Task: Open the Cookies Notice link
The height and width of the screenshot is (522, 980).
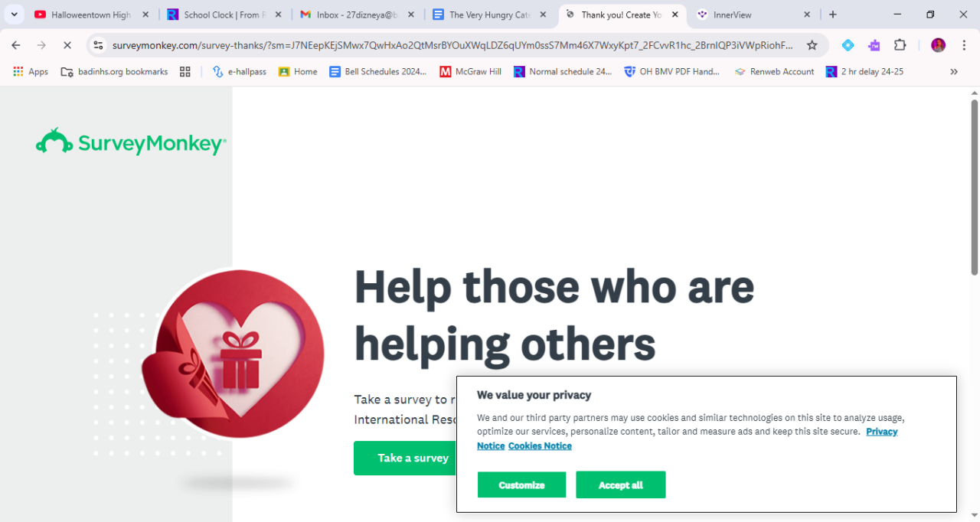Action: pos(540,445)
